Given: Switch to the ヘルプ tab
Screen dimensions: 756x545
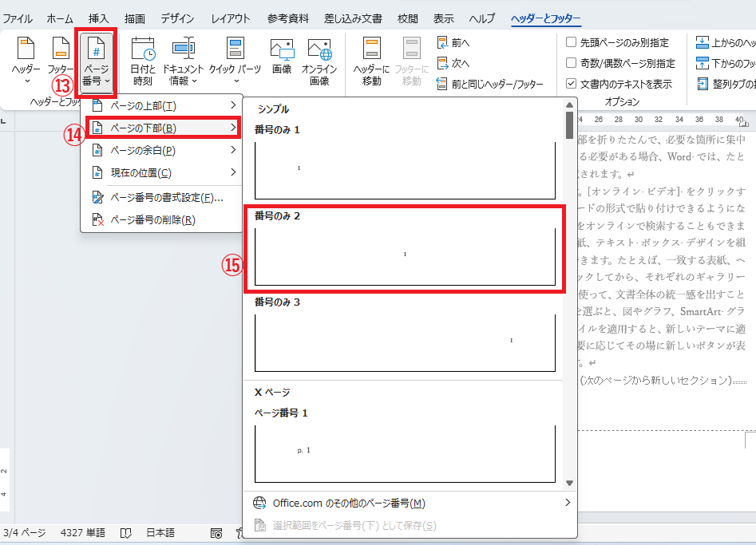Looking at the screenshot, I should click(482, 19).
